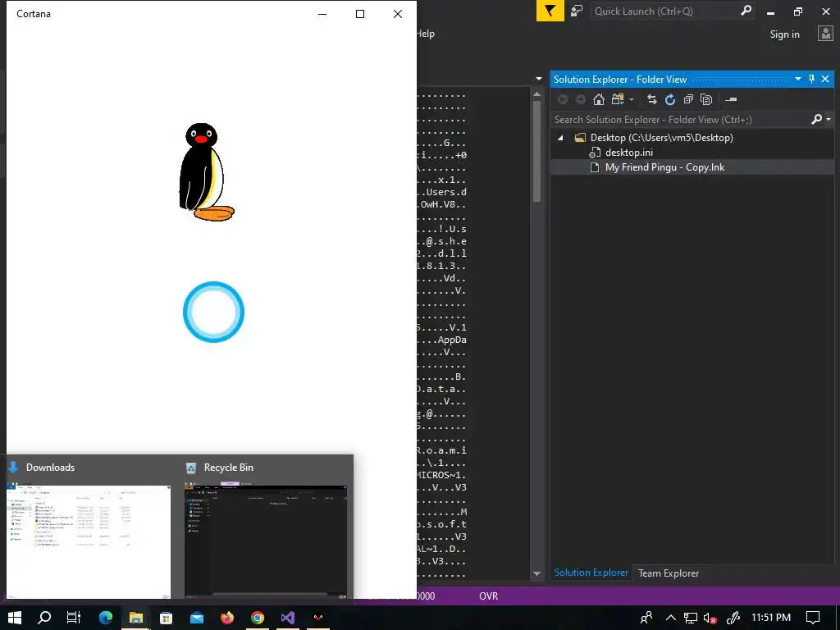
Task: Switch views with Solutions and Folders icon
Action: (619, 99)
